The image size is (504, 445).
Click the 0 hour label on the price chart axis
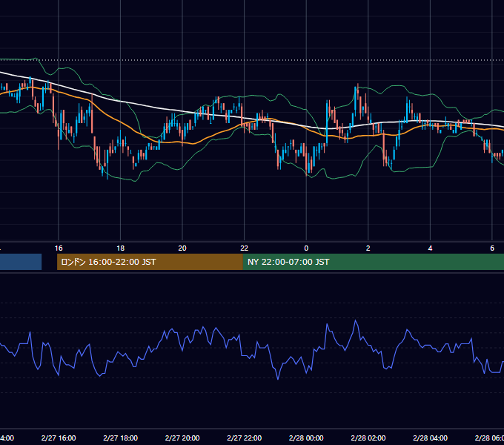[306, 248]
